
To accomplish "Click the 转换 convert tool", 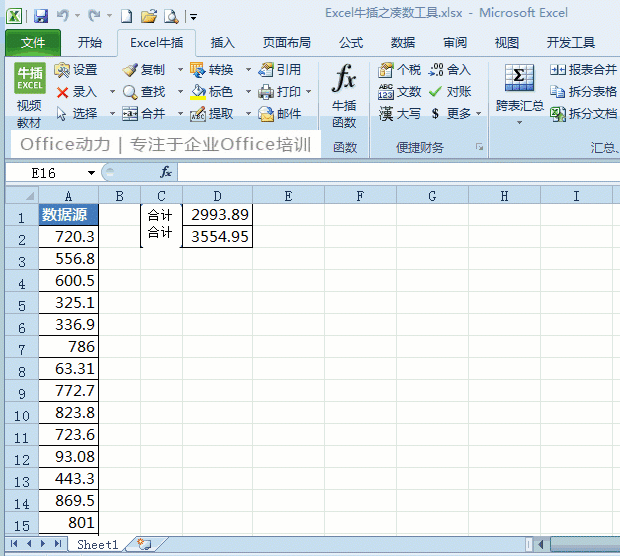I will [x=212, y=70].
